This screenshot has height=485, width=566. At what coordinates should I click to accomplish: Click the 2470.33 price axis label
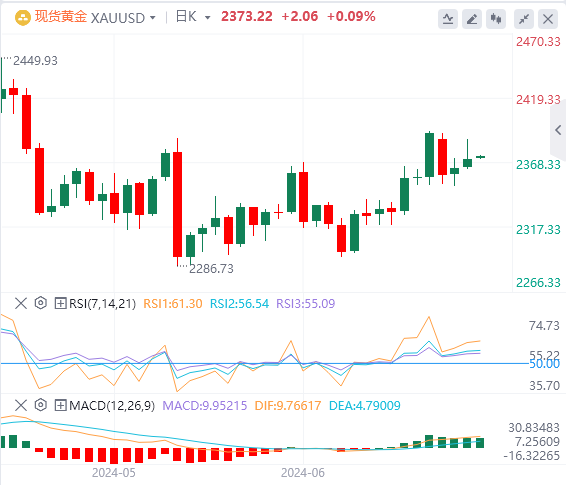tap(538, 42)
